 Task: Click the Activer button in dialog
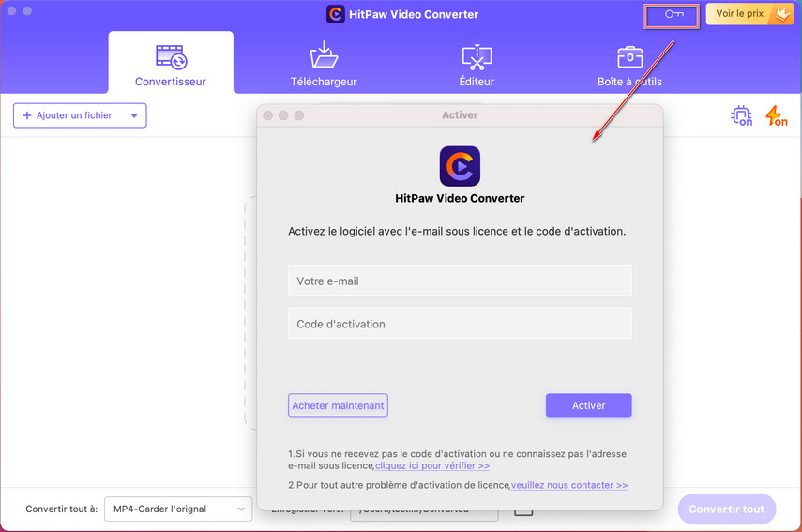point(589,405)
